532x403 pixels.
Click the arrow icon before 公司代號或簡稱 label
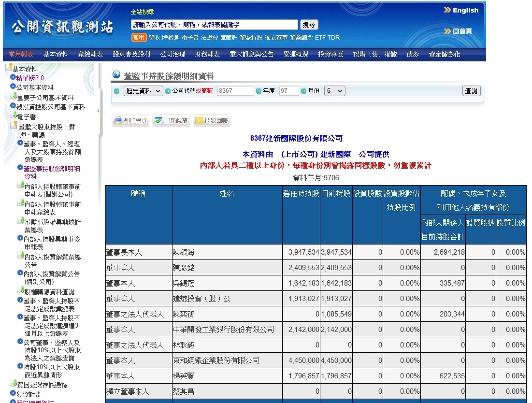[x=168, y=91]
